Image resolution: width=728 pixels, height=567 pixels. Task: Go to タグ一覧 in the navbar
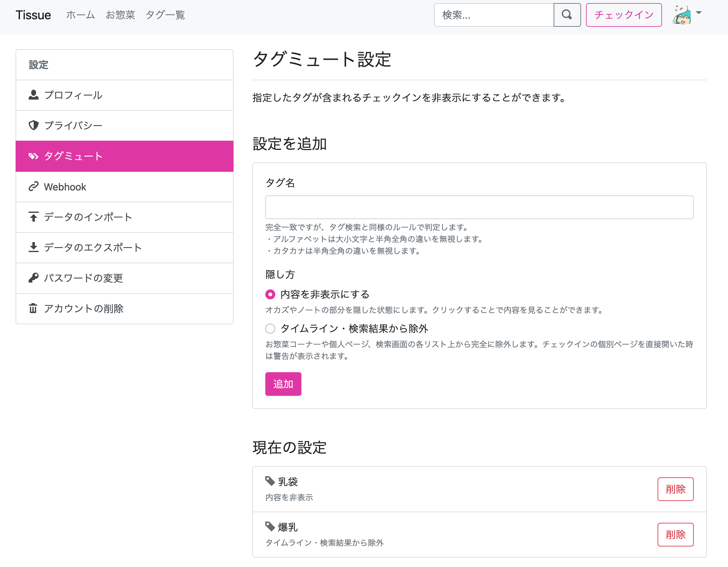[165, 15]
